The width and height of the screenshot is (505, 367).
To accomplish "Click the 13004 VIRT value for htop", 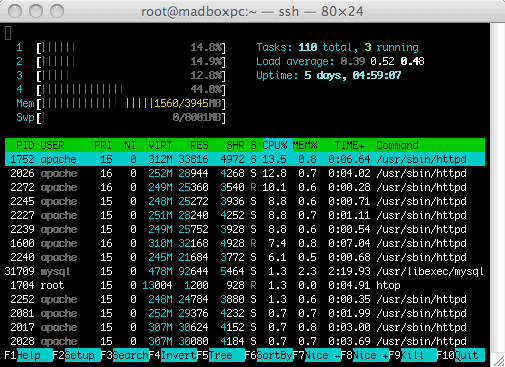I will pos(157,285).
